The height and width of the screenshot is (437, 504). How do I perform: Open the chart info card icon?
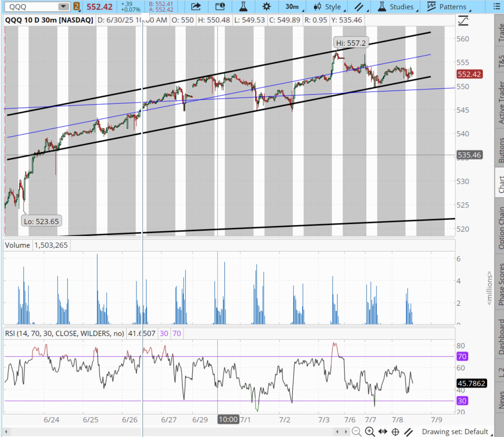click(220, 6)
